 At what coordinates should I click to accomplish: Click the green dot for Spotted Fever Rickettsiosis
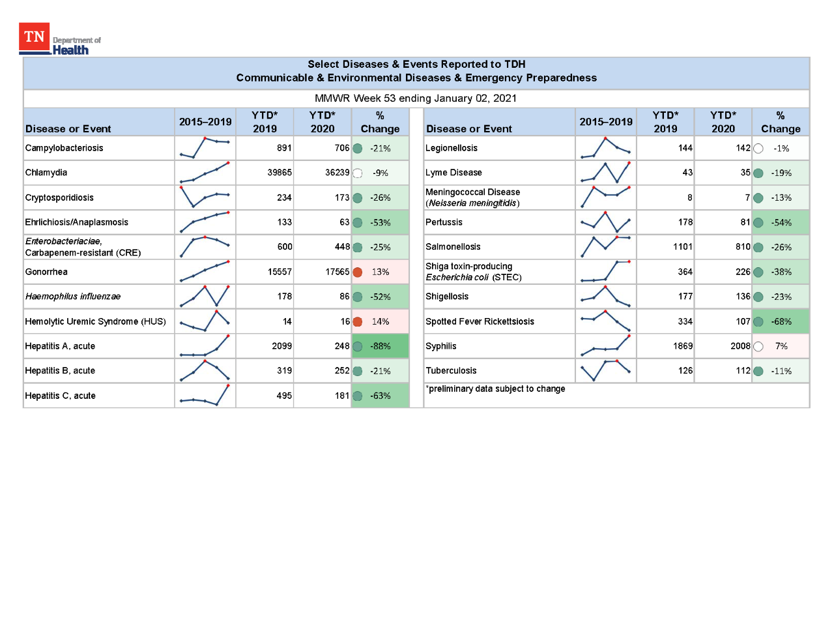[758, 322]
